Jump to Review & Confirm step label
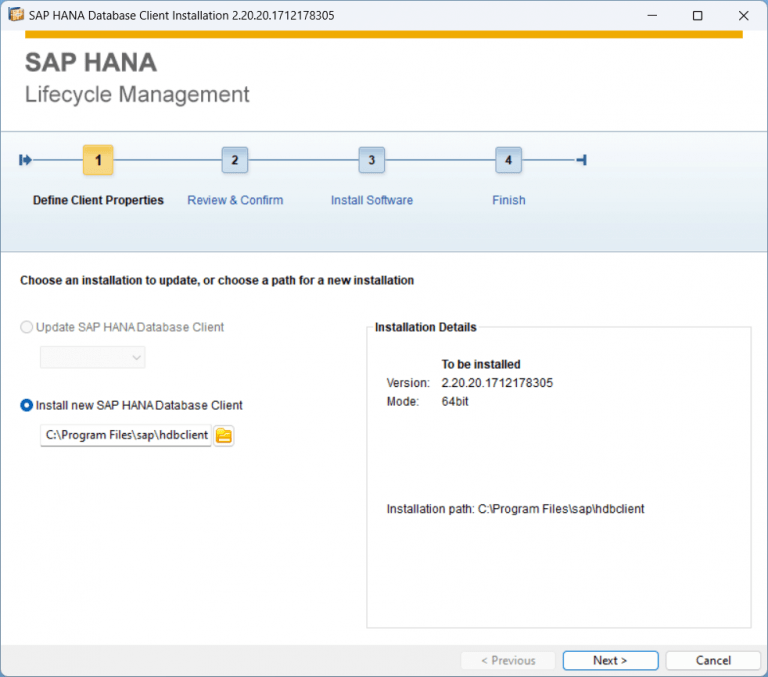768x677 pixels. tap(235, 200)
